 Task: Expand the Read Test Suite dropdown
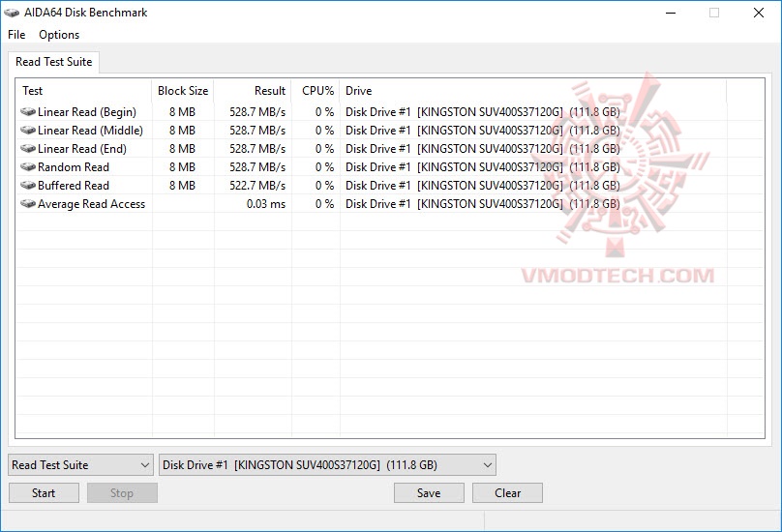pyautogui.click(x=80, y=464)
